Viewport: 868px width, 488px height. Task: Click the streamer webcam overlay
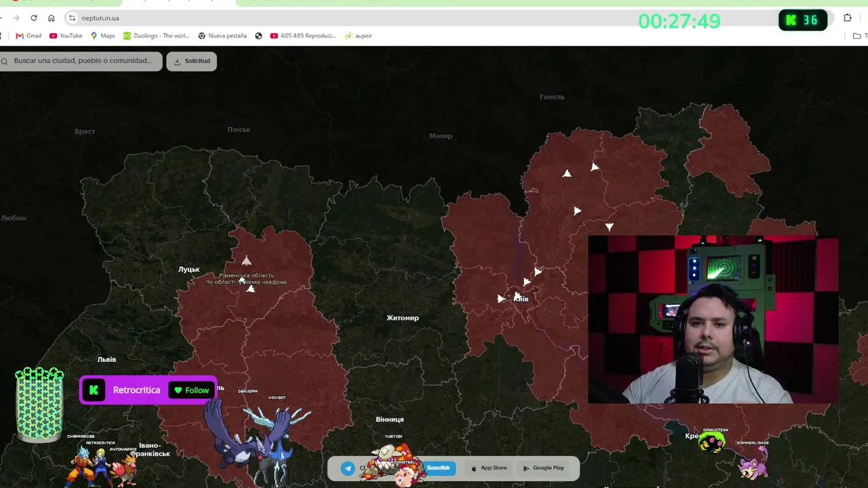coord(713,319)
